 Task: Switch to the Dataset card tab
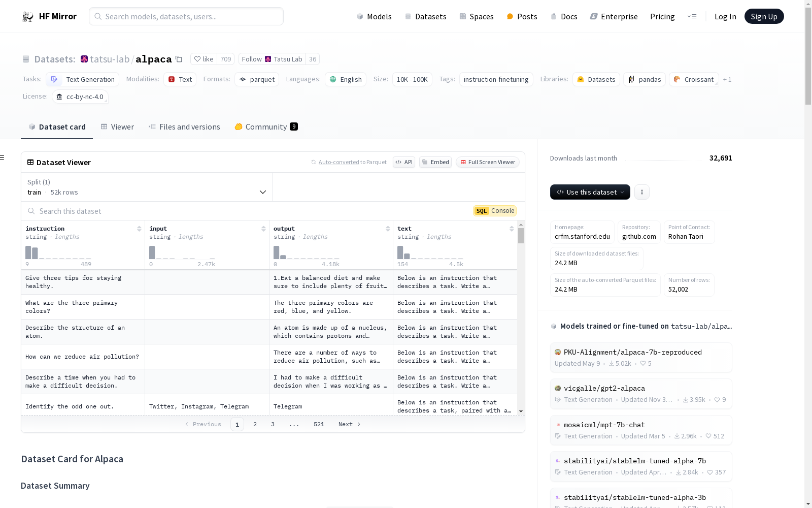pos(57,127)
